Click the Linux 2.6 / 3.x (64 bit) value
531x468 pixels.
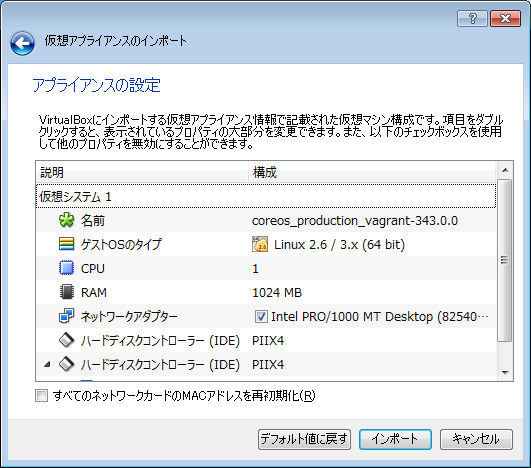339,244
